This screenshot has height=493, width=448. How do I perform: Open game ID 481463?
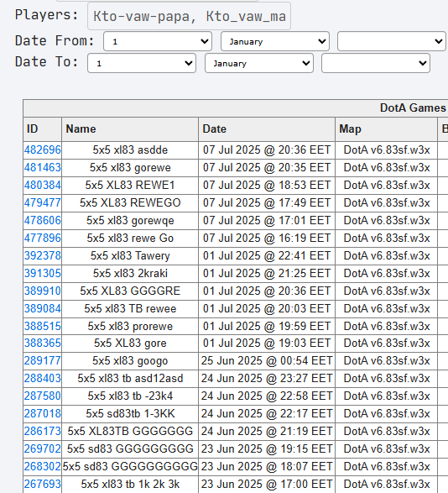coord(43,168)
